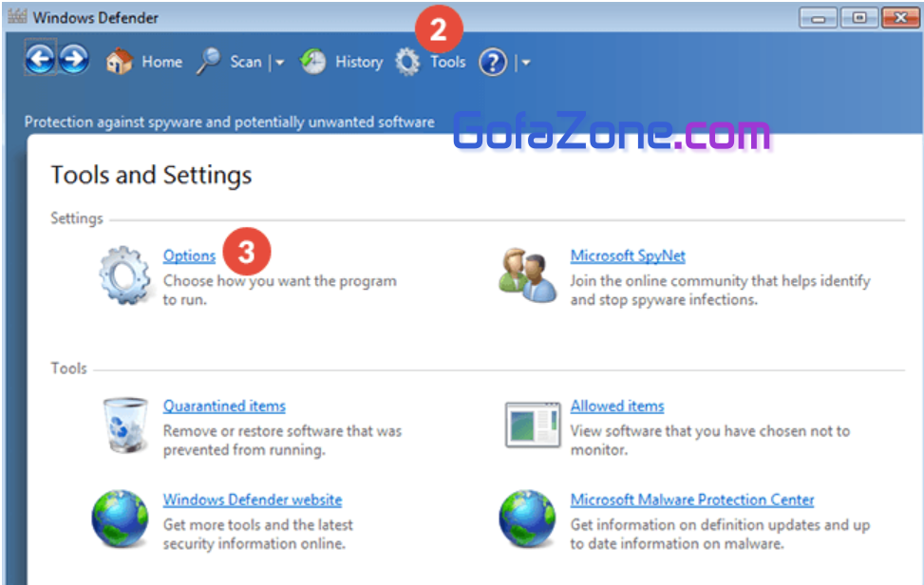Open the Options link
This screenshot has height=585, width=924.
tap(189, 255)
